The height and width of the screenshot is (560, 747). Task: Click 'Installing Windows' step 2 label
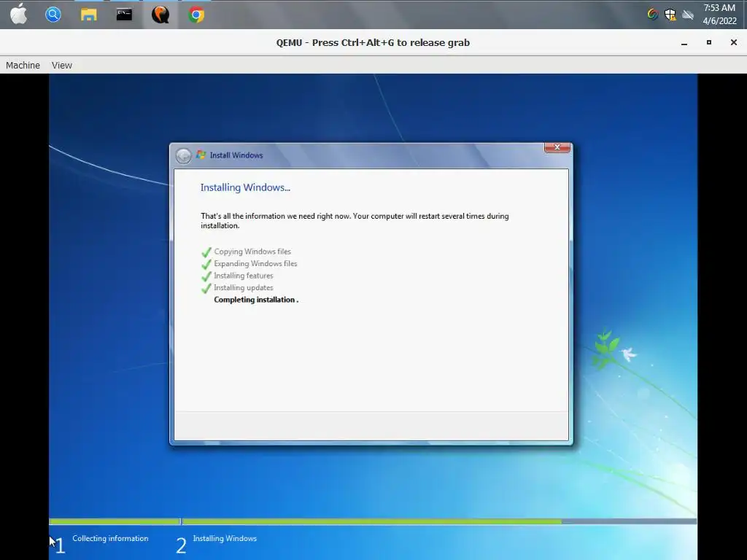pos(225,539)
